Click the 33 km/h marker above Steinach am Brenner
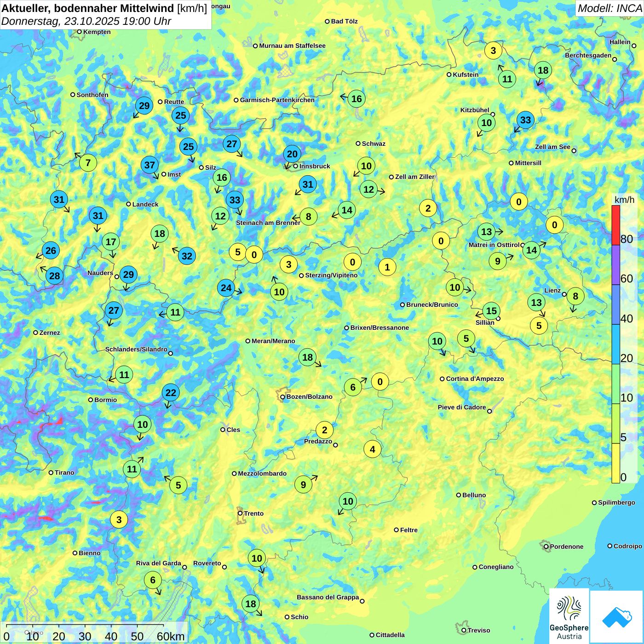 [x=235, y=200]
